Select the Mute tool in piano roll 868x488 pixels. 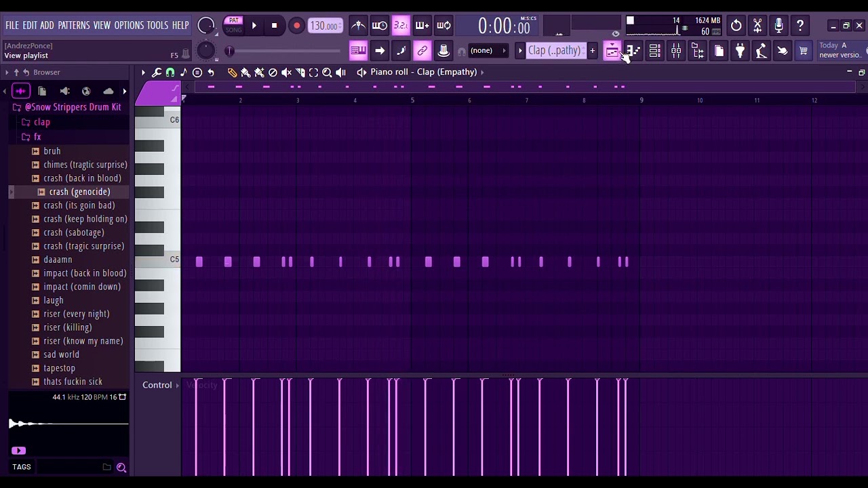(x=286, y=72)
